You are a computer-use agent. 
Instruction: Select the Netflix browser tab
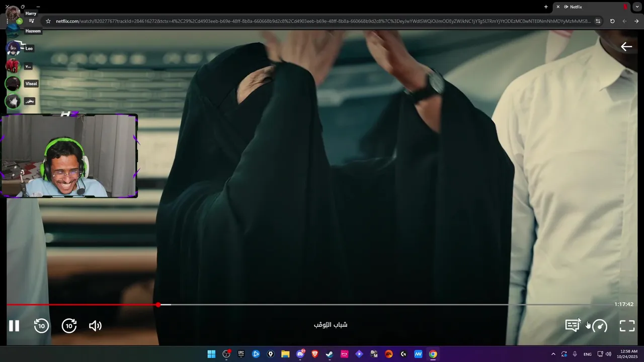click(591, 7)
